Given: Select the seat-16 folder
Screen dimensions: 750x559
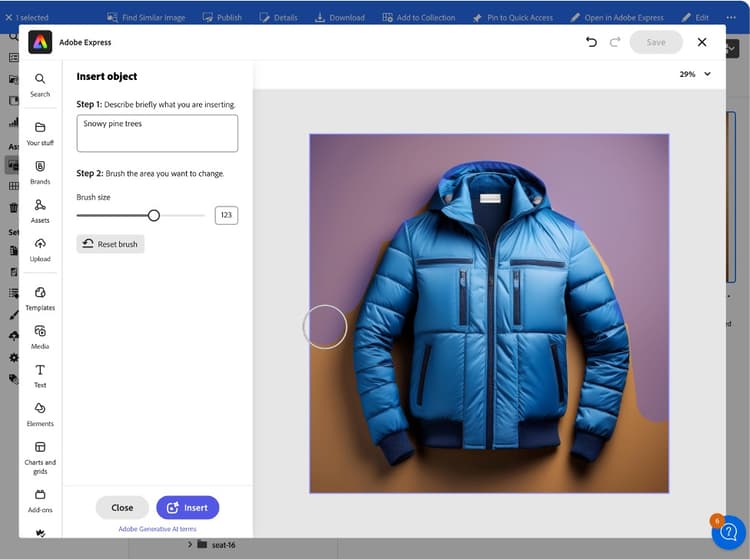Looking at the screenshot, I should pos(217,545).
